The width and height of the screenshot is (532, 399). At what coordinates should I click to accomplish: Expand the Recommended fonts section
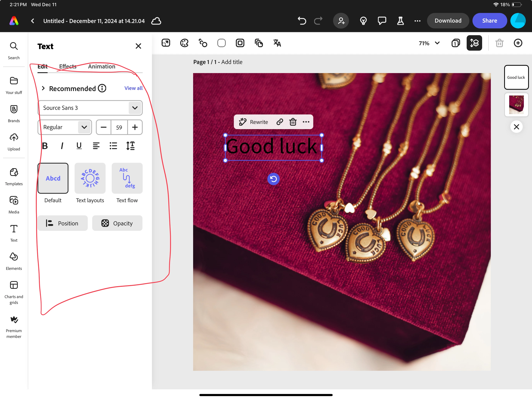click(x=43, y=88)
